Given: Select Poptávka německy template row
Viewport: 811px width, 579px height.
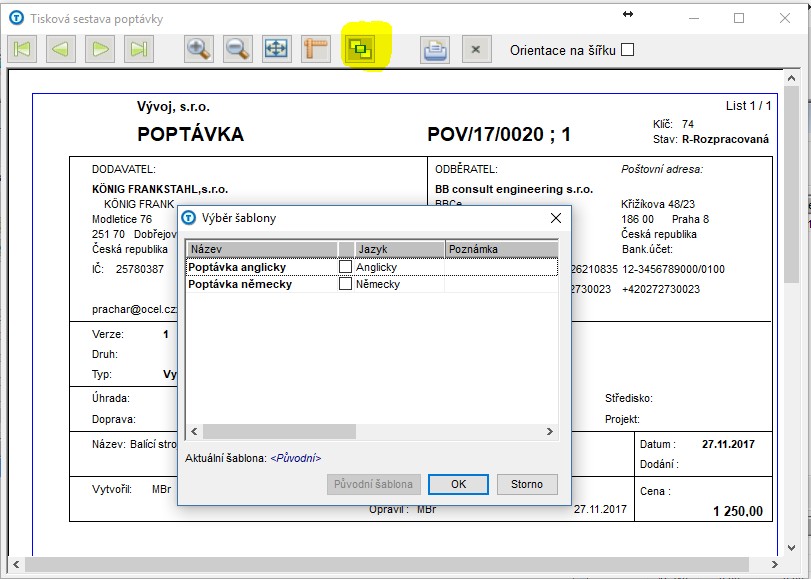Looking at the screenshot, I should [372, 284].
